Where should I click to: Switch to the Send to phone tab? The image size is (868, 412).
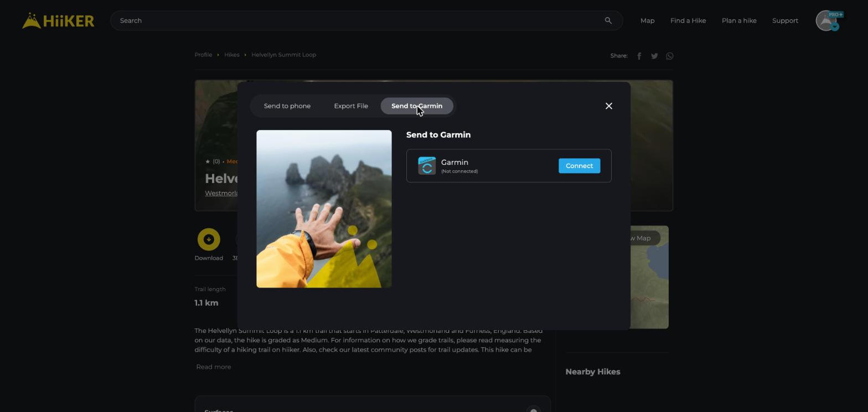pyautogui.click(x=287, y=106)
